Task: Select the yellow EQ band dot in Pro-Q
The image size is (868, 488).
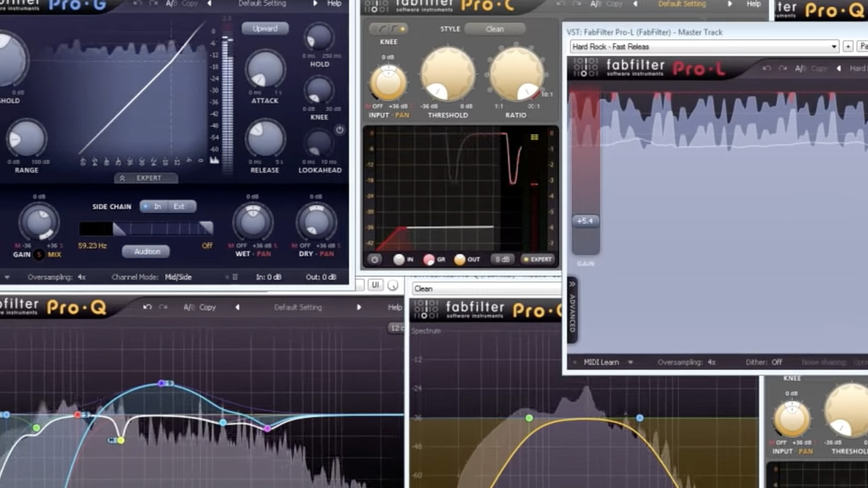Action: 122,439
